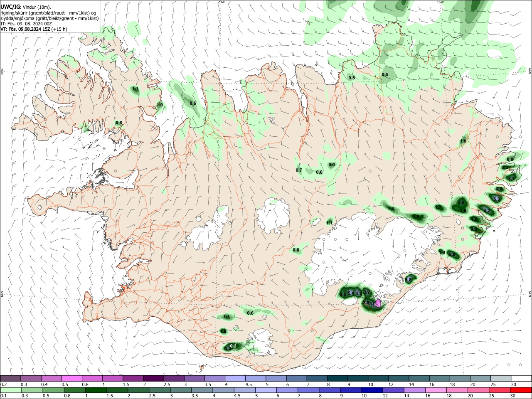Click the 0.9 precipitation value on the map
This screenshot has height=399, width=532.
332,165
